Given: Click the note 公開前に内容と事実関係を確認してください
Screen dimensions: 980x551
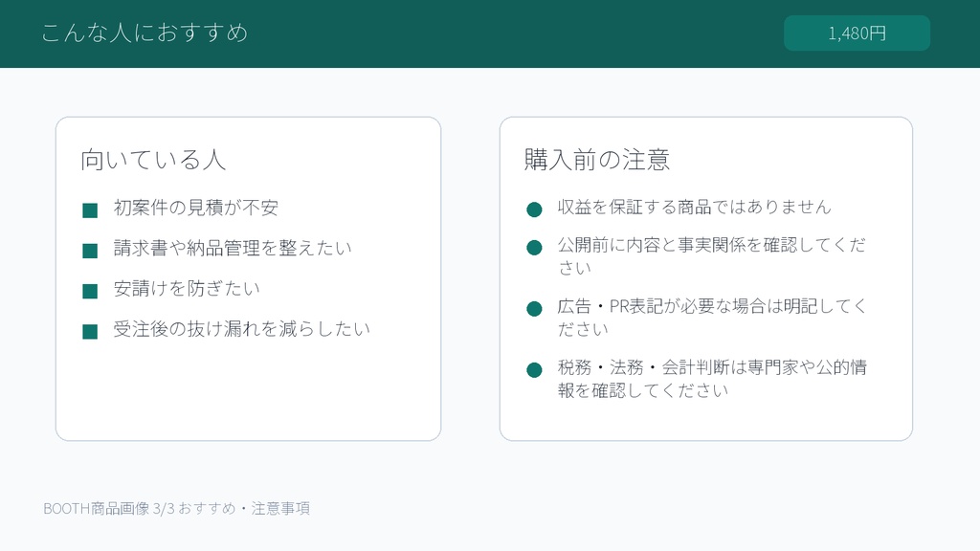Looking at the screenshot, I should [711, 256].
